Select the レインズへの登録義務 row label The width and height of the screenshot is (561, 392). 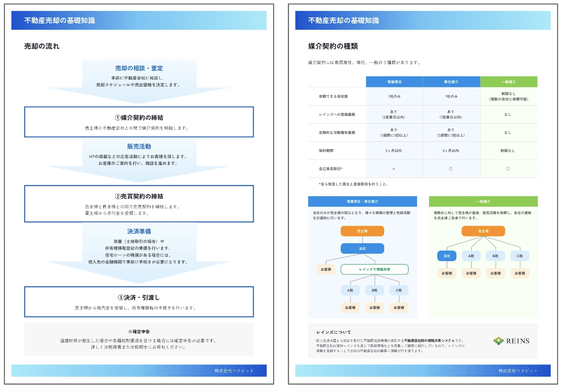pyautogui.click(x=337, y=115)
